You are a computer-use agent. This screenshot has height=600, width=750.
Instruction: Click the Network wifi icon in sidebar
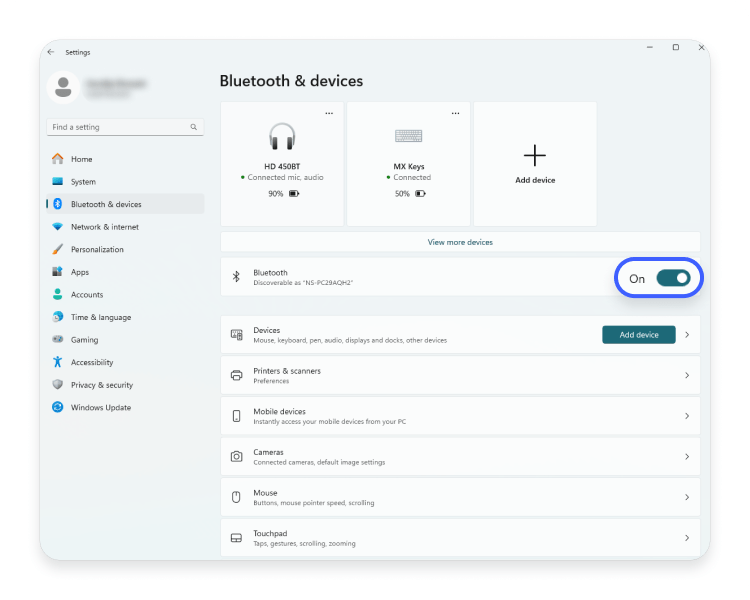point(57,226)
